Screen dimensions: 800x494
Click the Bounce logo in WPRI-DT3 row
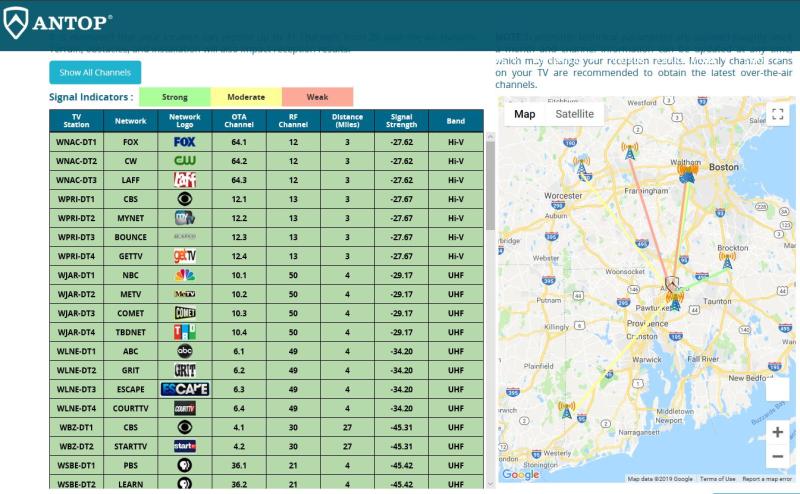coord(185,237)
